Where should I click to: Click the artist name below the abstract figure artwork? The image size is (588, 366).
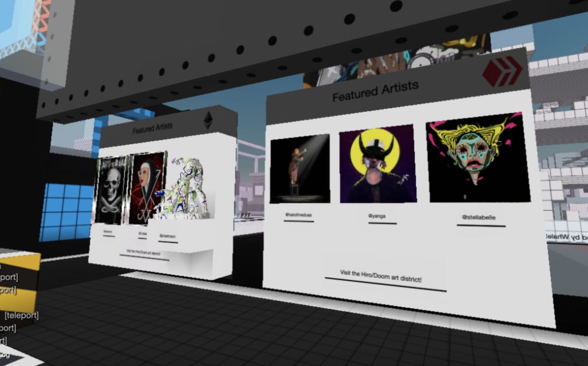[167, 237]
